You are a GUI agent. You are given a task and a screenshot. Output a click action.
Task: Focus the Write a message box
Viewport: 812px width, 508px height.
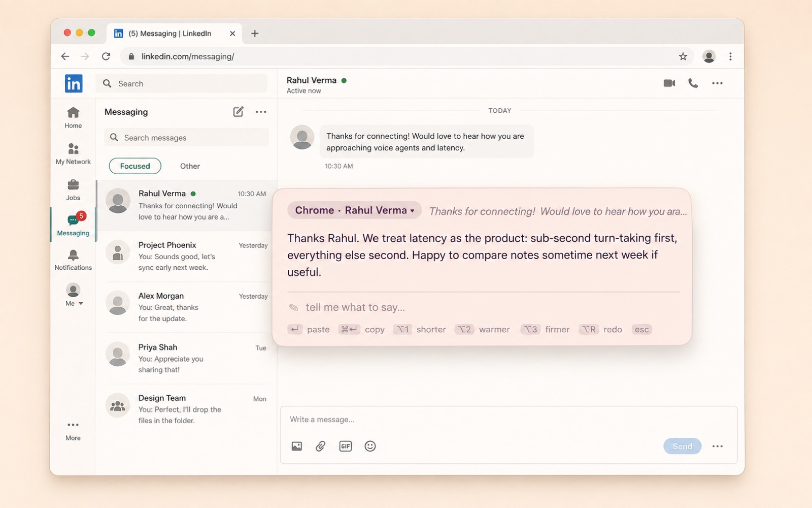(509, 420)
